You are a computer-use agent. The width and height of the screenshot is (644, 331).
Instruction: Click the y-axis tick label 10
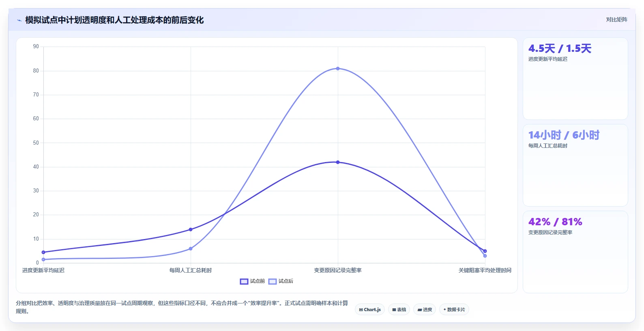[36, 239]
